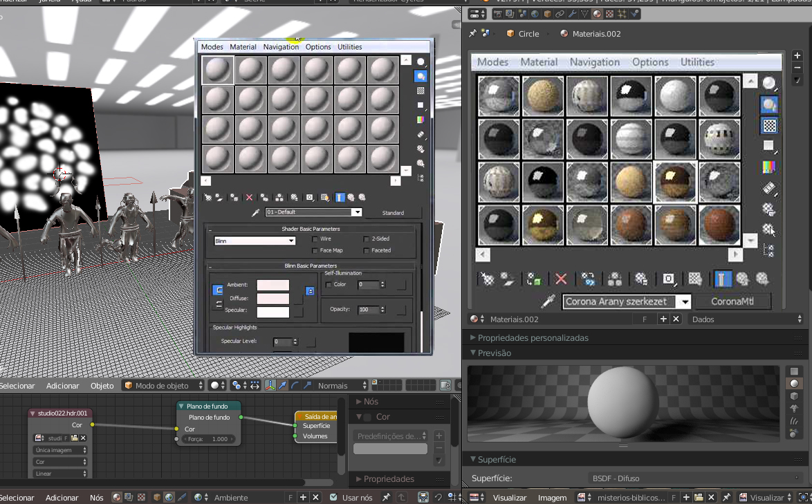The width and height of the screenshot is (812, 504).
Task: Open Material menu in Corona material editor
Action: 539,62
